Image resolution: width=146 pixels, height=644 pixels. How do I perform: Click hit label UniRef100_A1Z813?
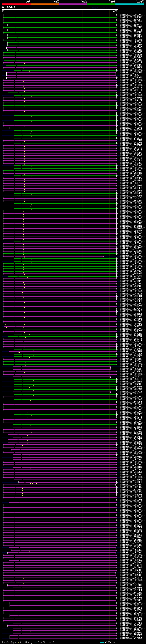pyautogui.click(x=131, y=394)
